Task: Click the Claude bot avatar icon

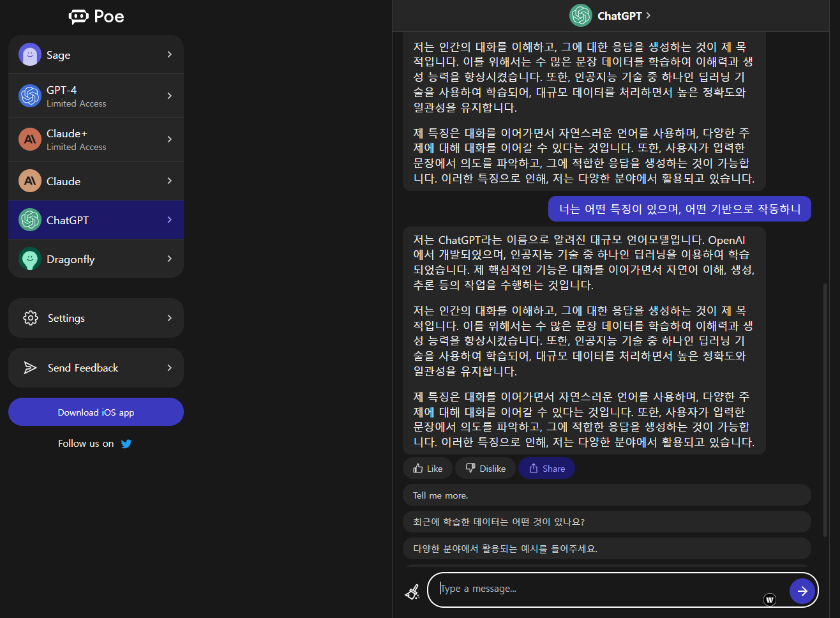Action: (30, 181)
